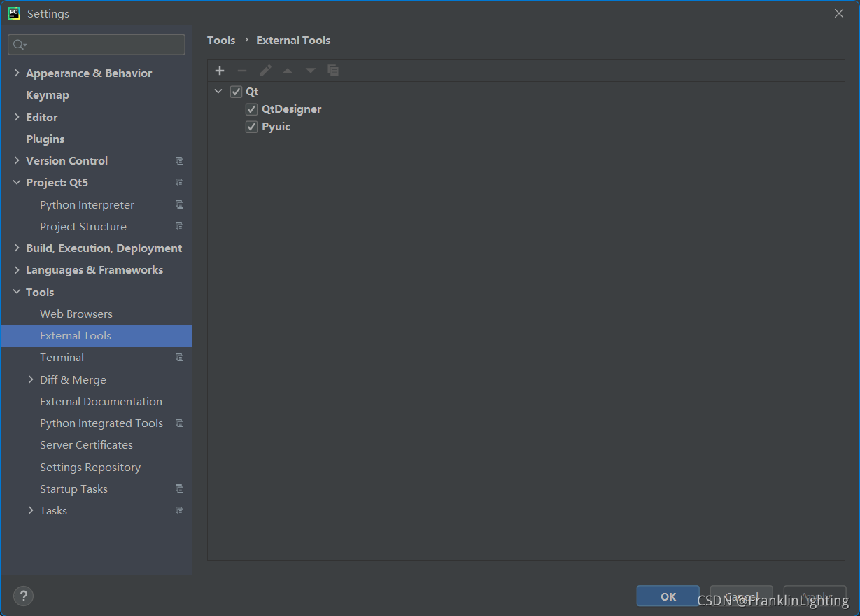Click the search magnifier icon

[x=19, y=45]
